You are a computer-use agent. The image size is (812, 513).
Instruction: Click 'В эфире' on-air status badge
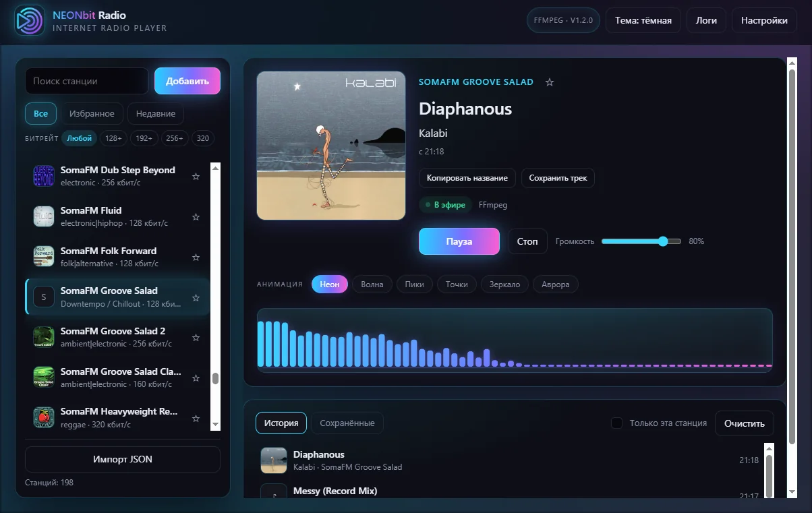click(x=445, y=205)
